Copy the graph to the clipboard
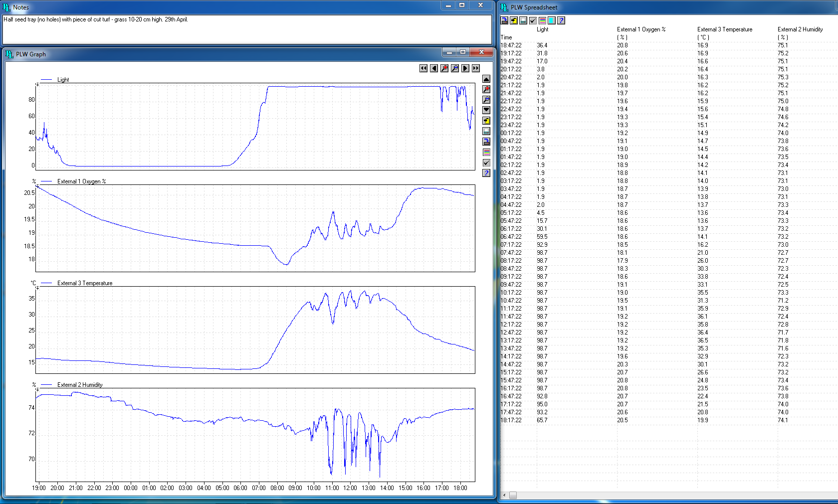 tap(486, 121)
